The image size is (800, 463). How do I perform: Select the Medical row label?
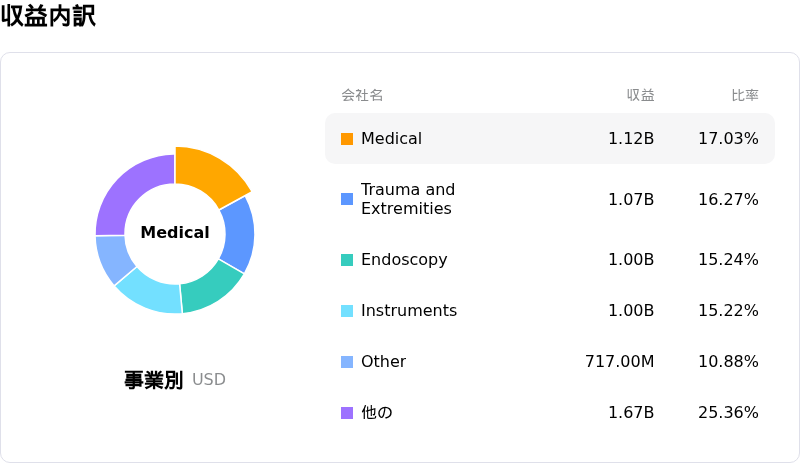391,138
